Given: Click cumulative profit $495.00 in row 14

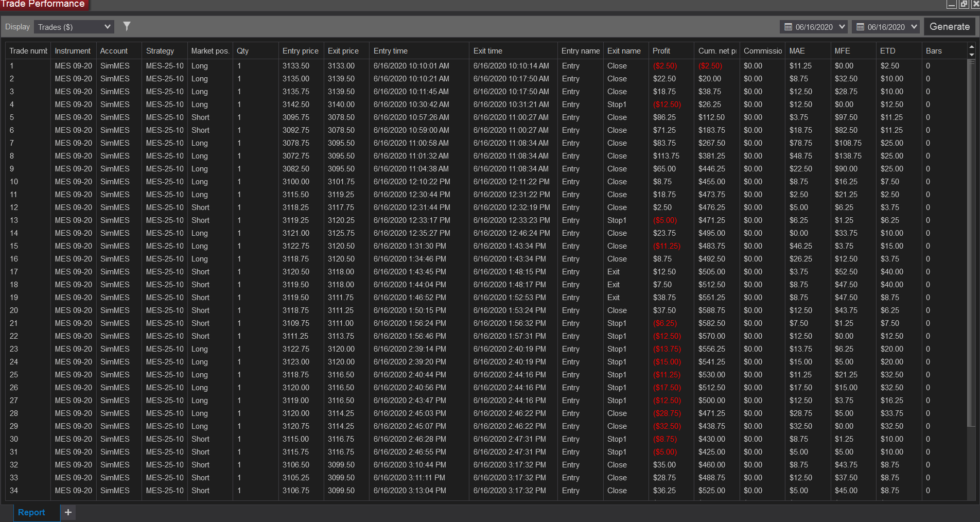Looking at the screenshot, I should pos(712,233).
